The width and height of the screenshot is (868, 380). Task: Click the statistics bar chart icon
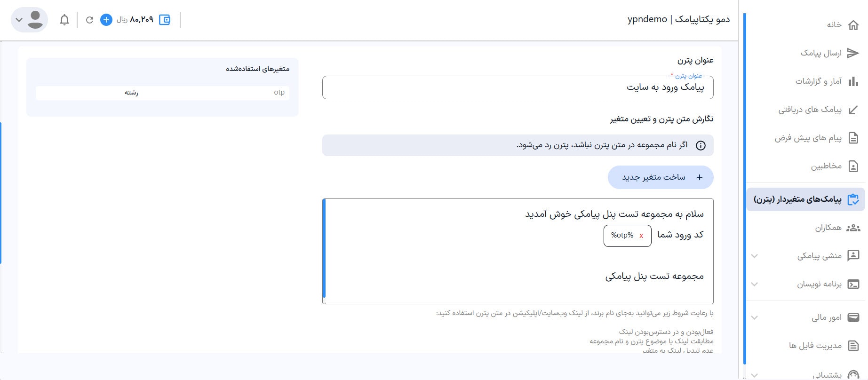853,81
